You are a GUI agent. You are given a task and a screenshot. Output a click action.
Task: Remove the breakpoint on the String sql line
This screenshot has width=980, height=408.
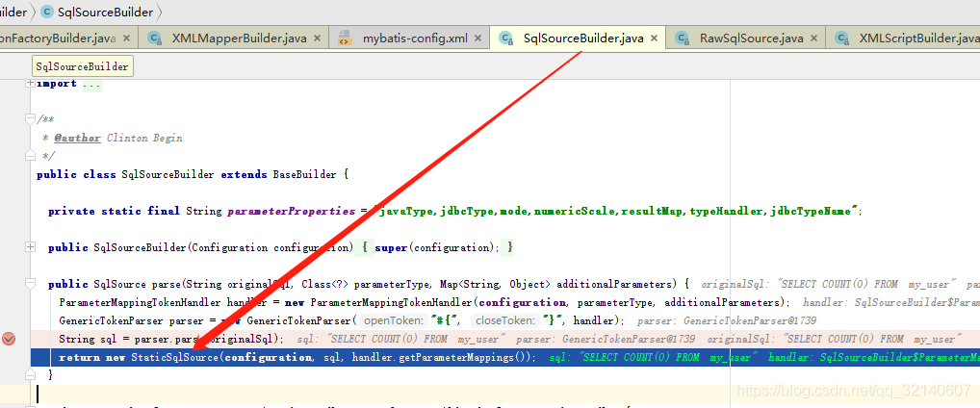pyautogui.click(x=9, y=340)
